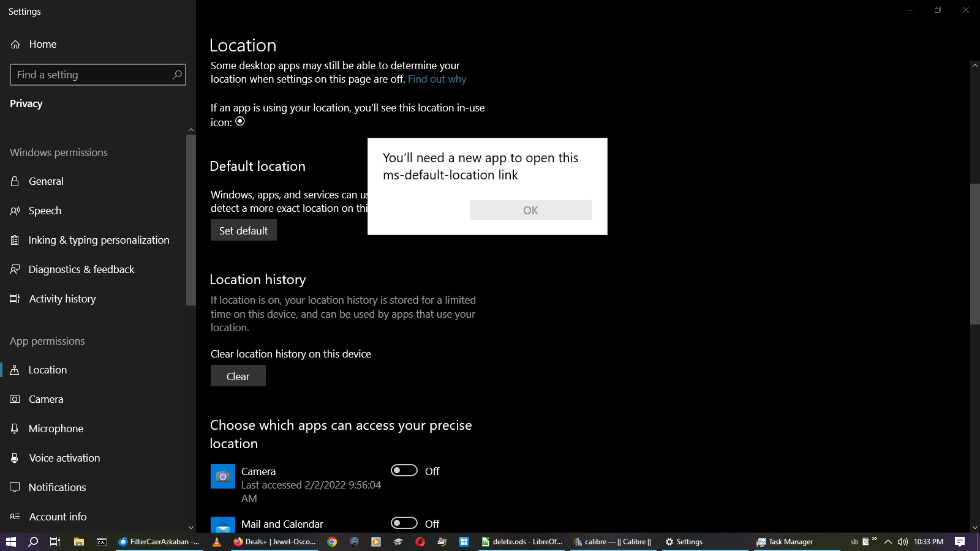
Task: Open the blue grid app taskbar icon
Action: [464, 542]
